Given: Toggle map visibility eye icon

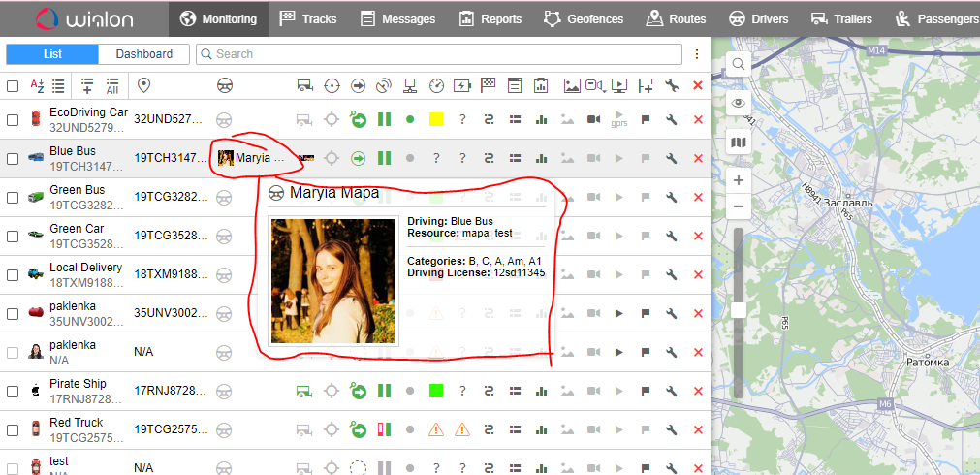Looking at the screenshot, I should pyautogui.click(x=739, y=103).
